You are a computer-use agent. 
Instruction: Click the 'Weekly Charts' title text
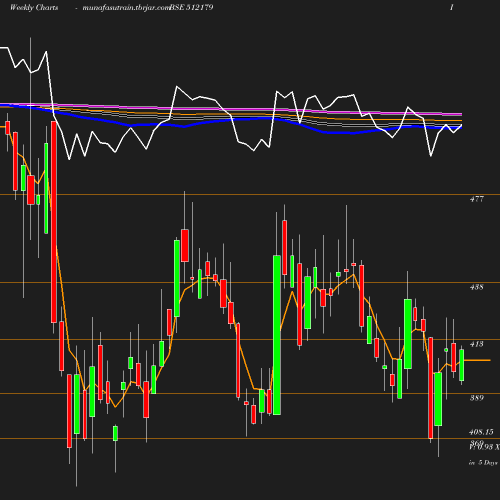tap(34, 7)
